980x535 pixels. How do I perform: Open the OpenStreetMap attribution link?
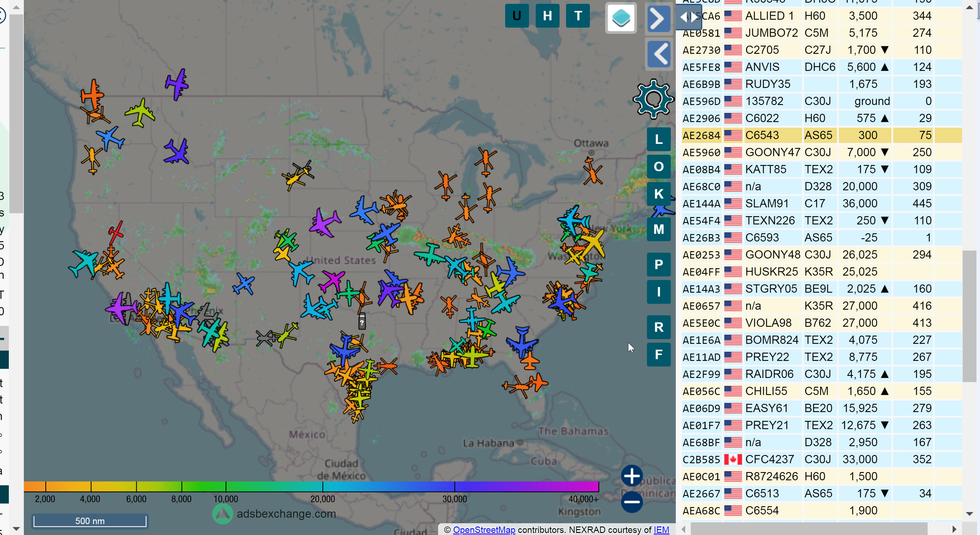tap(484, 530)
